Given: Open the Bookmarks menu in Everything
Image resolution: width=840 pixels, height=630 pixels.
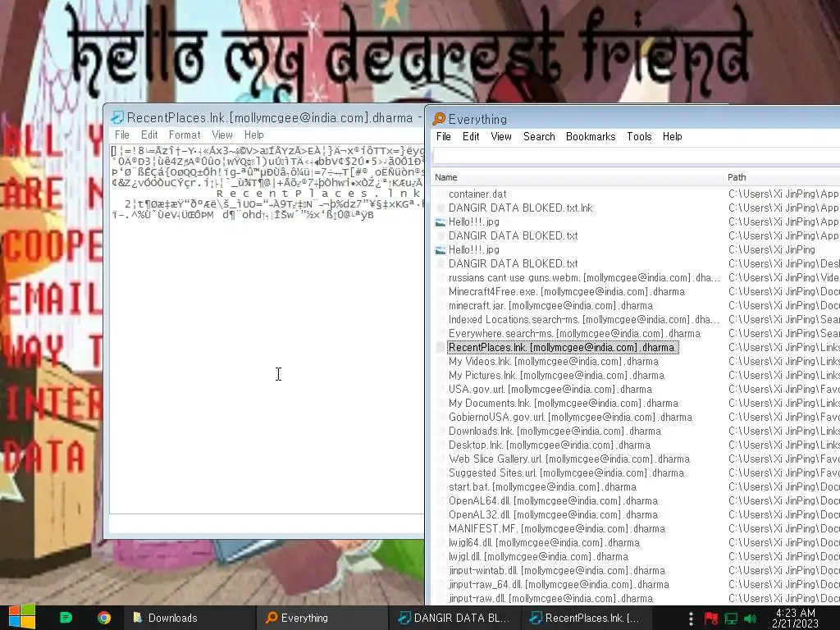Looking at the screenshot, I should (x=591, y=137).
